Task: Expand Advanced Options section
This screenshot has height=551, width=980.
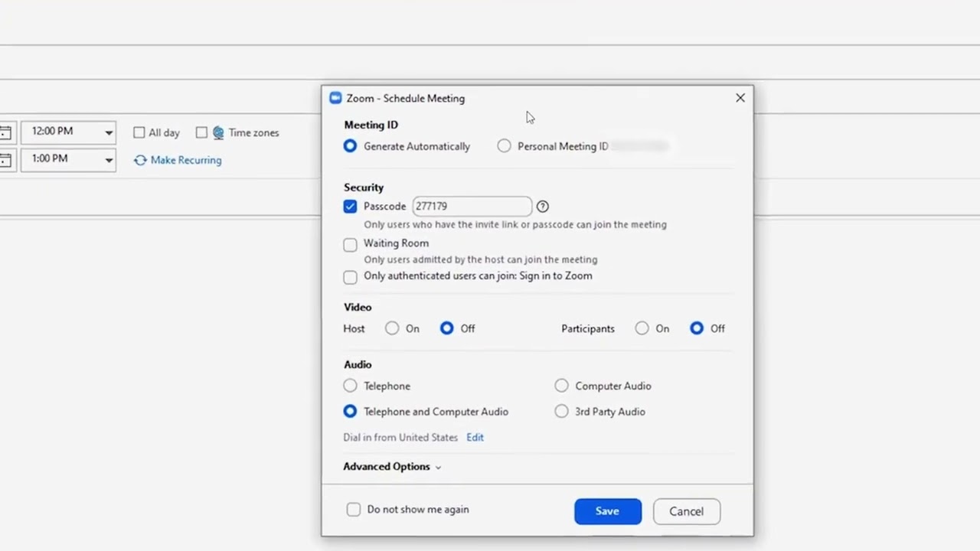Action: (392, 467)
